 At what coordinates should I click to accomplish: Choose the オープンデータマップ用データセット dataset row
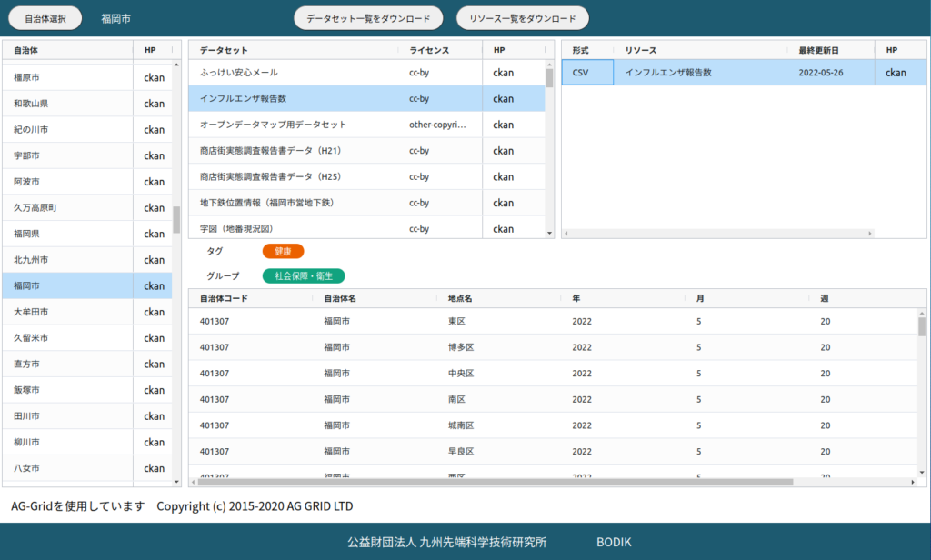[273, 125]
